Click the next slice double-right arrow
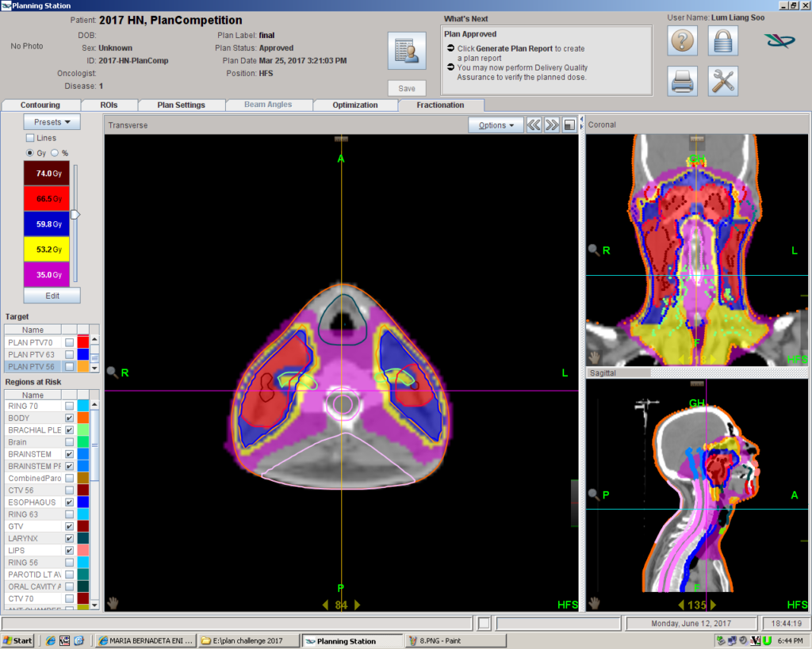The image size is (812, 649). 552,125
